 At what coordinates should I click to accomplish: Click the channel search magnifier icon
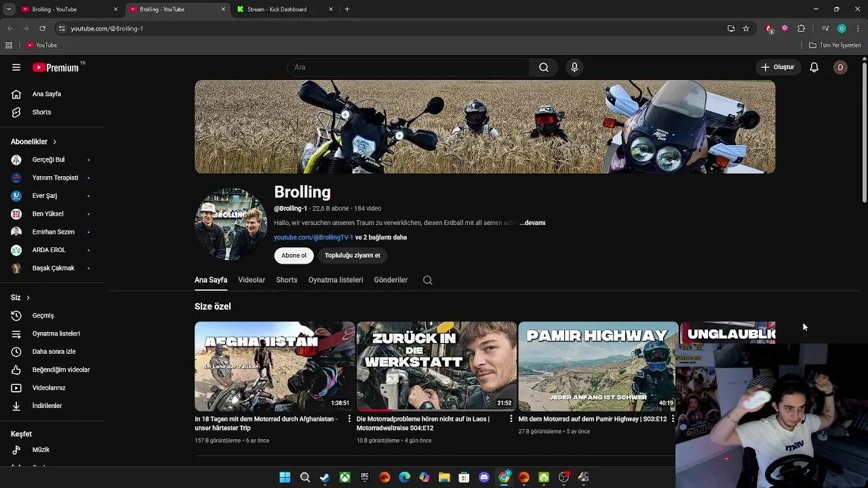pyautogui.click(x=427, y=280)
